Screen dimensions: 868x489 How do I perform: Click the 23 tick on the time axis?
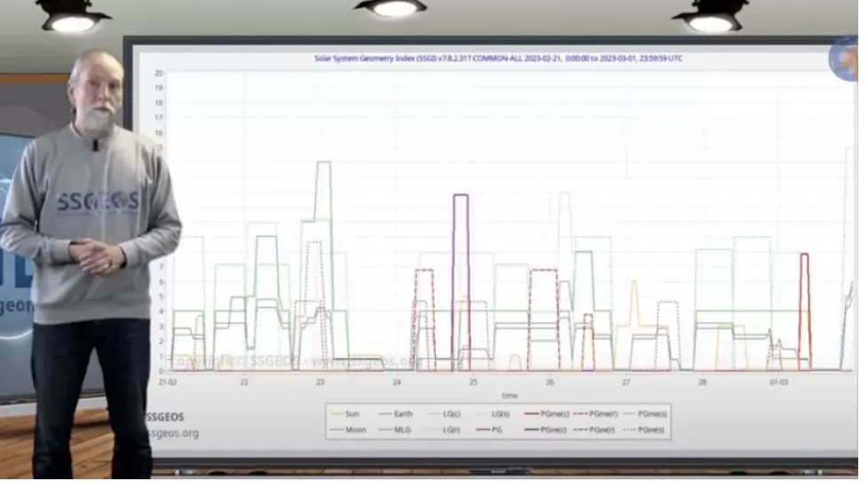pos(320,383)
